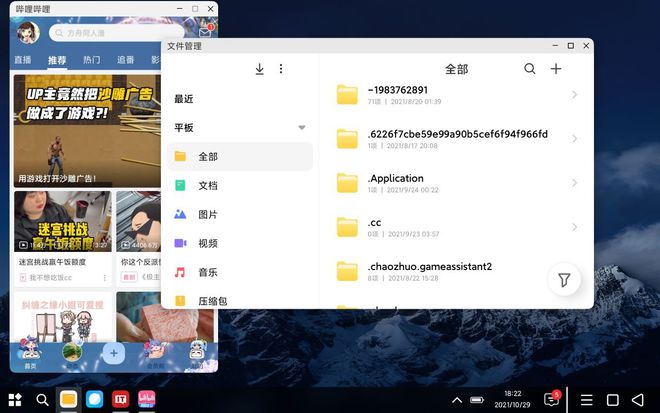Select the 图片 pictures category
The height and width of the screenshot is (413, 660).
240,214
